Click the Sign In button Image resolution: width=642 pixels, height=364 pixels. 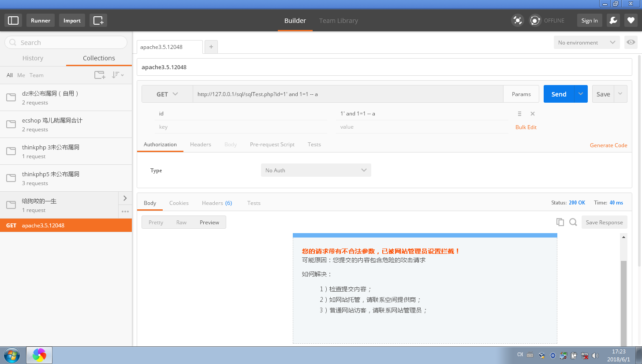click(x=590, y=20)
